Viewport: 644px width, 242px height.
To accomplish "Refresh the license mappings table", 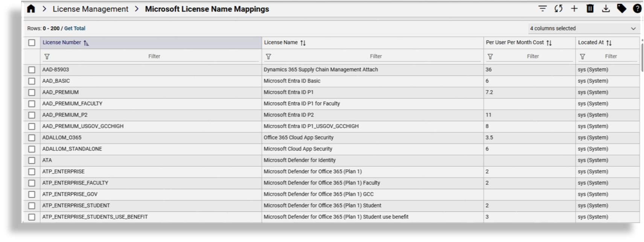I will (x=559, y=8).
